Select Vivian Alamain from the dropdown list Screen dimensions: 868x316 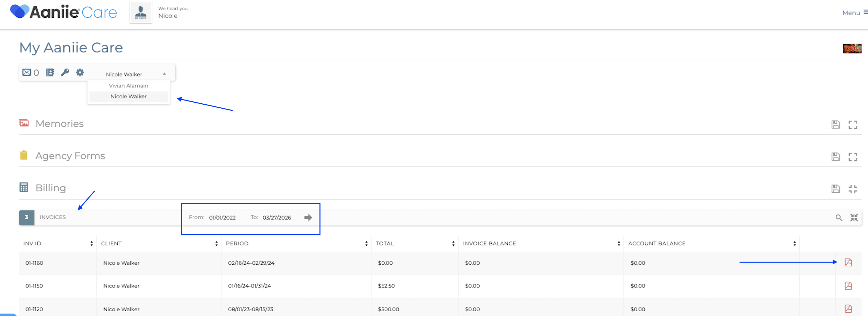(x=128, y=86)
